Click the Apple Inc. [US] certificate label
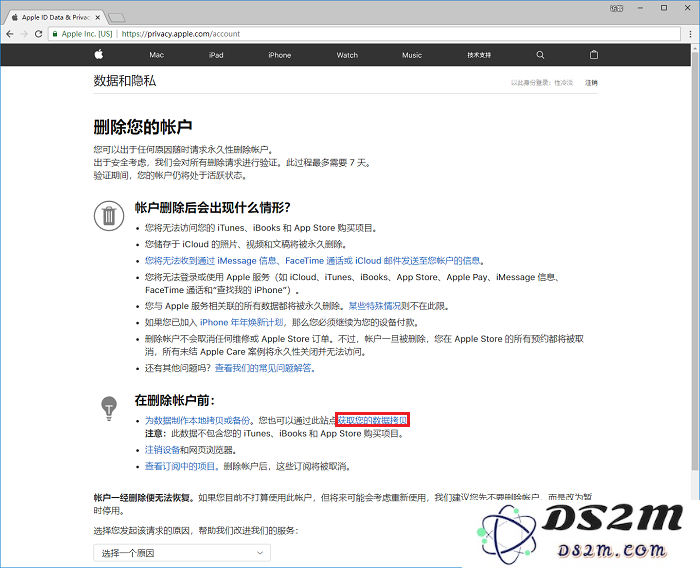 click(x=87, y=34)
